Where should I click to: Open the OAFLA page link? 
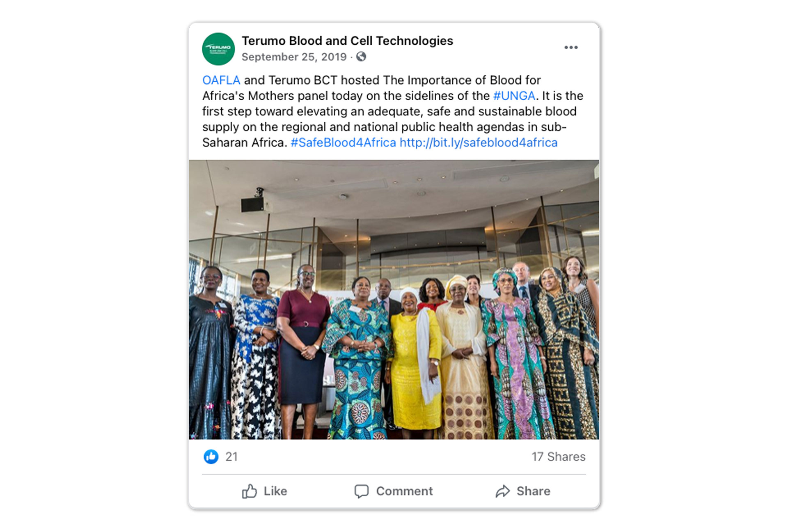[x=221, y=80]
